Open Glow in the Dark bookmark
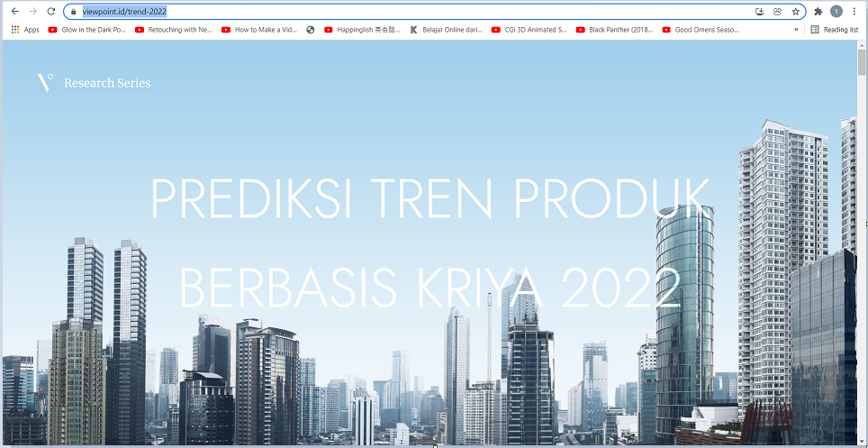Viewport: 868px width, 448px height. click(87, 30)
